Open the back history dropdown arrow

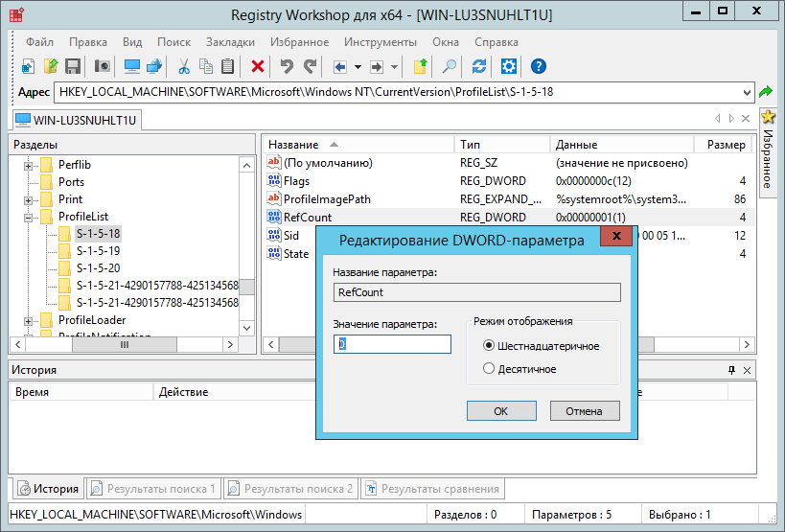[358, 66]
